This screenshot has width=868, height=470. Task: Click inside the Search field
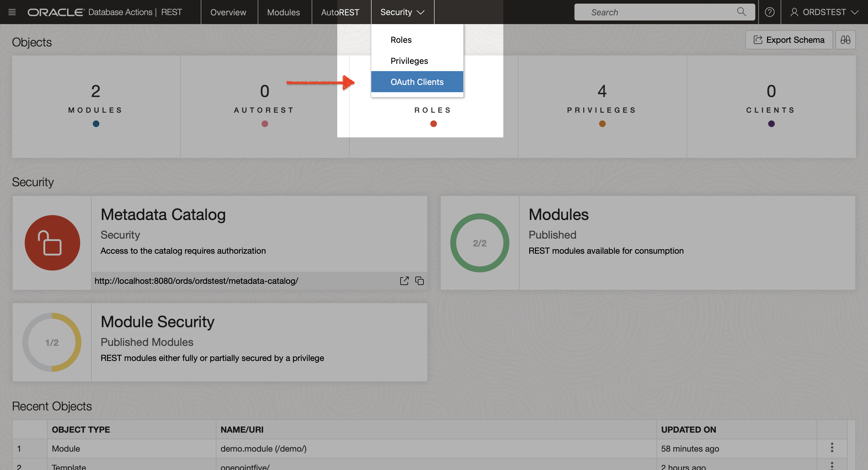(x=654, y=12)
